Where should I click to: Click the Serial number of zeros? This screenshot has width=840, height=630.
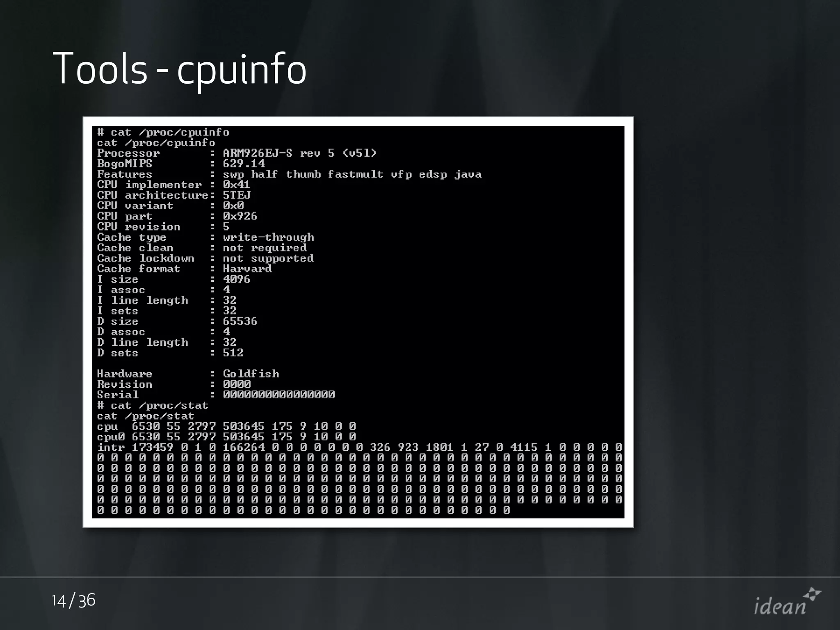pos(279,395)
